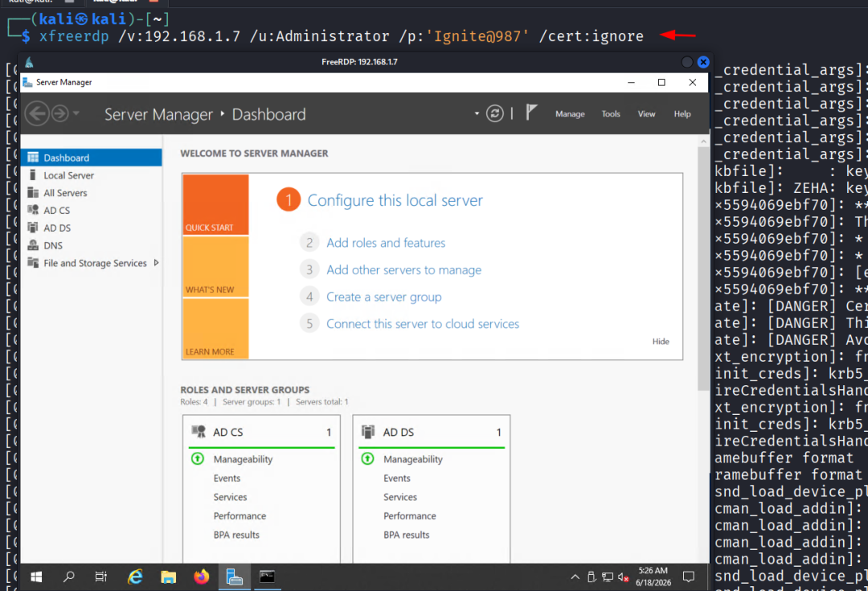Select the LEARN MORE tile
The image size is (868, 591).
(215, 328)
